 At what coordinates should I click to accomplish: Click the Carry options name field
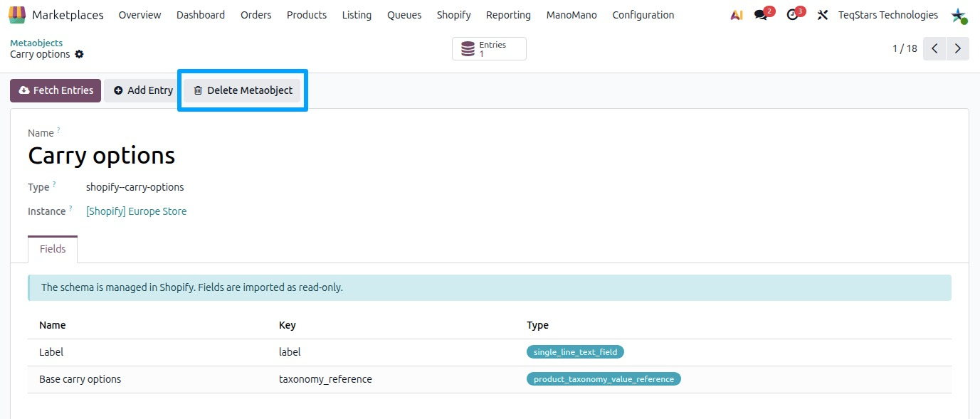coord(102,156)
